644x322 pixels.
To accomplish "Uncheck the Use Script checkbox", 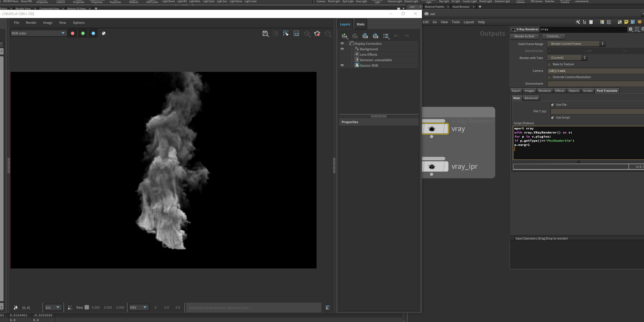I will click(x=553, y=118).
